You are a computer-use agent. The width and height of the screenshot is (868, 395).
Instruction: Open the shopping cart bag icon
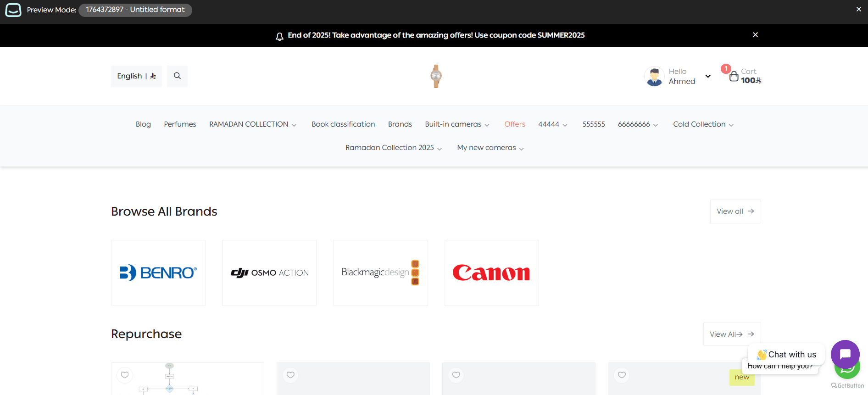click(x=734, y=76)
